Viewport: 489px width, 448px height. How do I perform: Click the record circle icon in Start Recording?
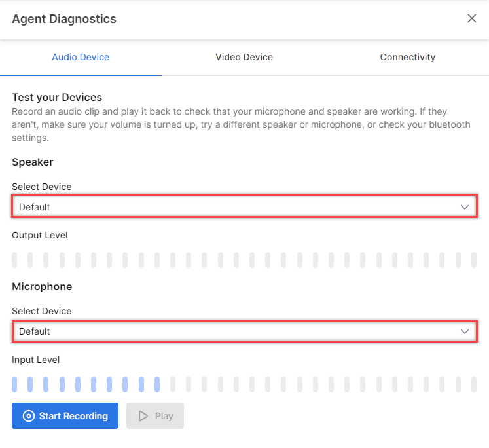point(28,416)
